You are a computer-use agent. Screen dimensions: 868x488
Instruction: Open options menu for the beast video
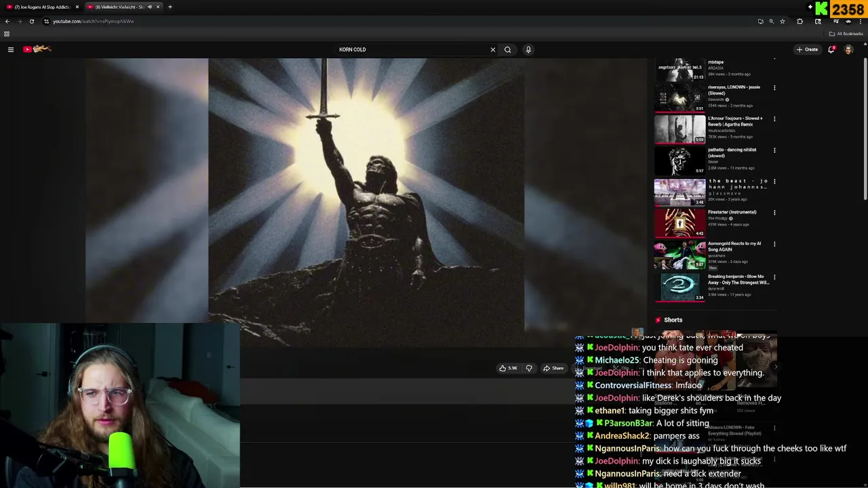click(774, 182)
